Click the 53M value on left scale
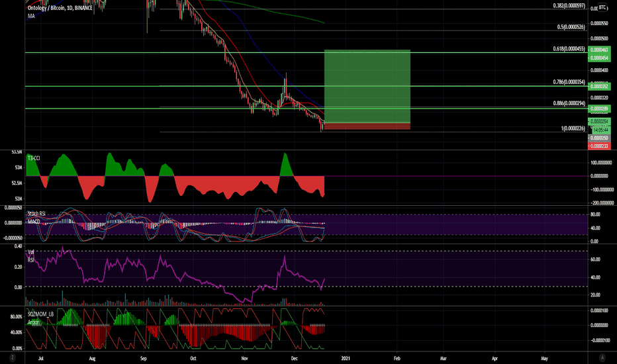This screenshot has height=364, width=617. 19,167
